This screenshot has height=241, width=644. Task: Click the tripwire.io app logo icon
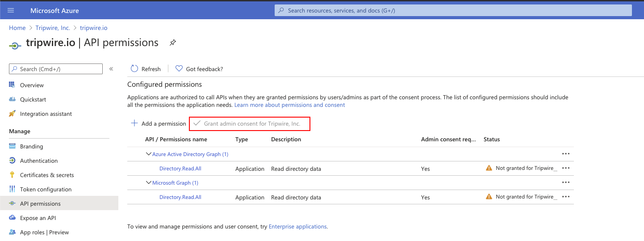15,45
